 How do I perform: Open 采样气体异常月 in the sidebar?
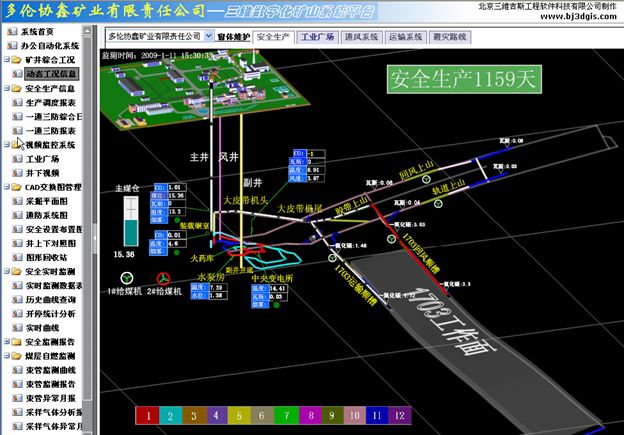[x=54, y=426]
